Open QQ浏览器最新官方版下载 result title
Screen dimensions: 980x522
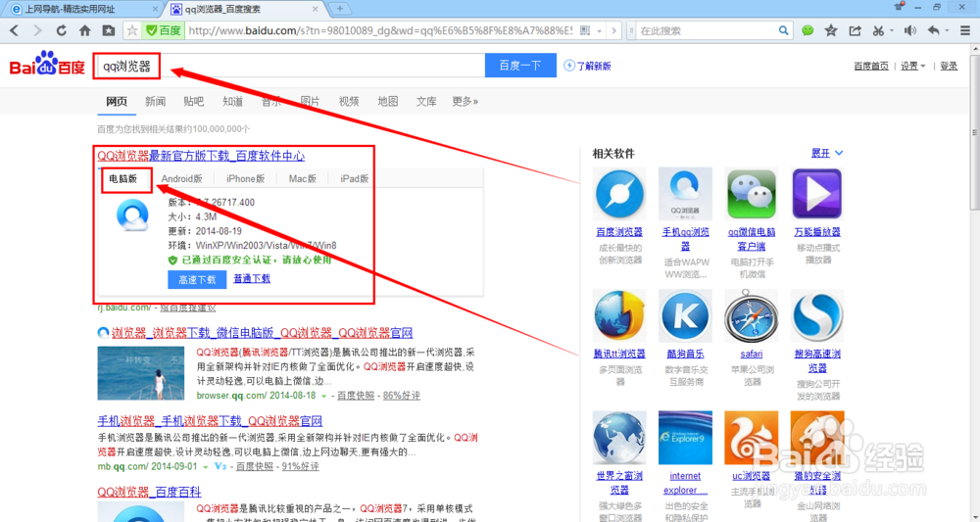tap(201, 156)
